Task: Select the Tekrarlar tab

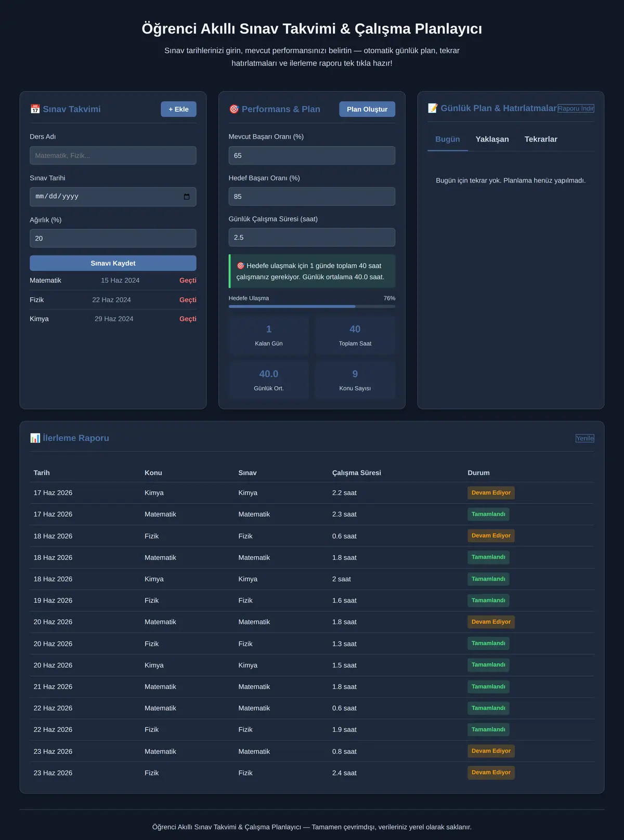Action: pos(541,139)
